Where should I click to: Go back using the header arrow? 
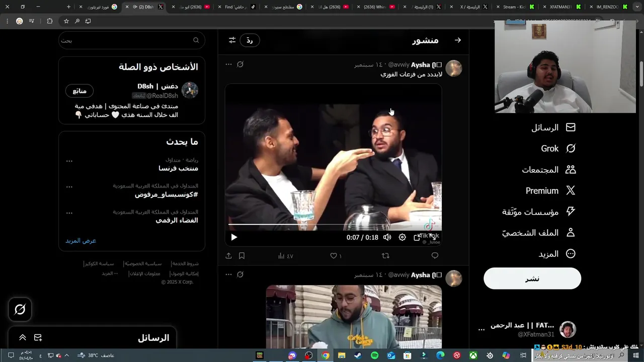point(458,40)
